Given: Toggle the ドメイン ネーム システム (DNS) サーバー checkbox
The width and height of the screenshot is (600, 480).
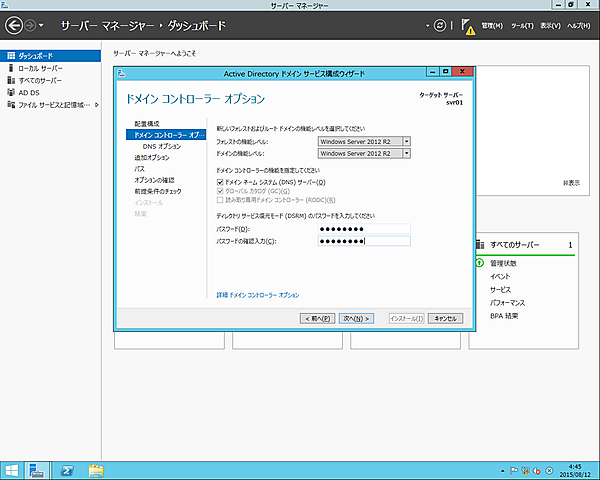Looking at the screenshot, I should click(x=220, y=182).
